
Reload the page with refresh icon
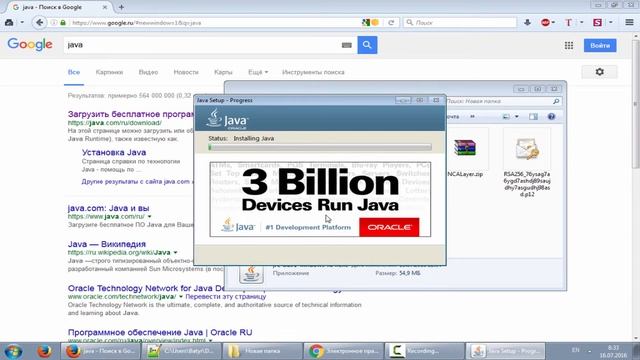391,22
